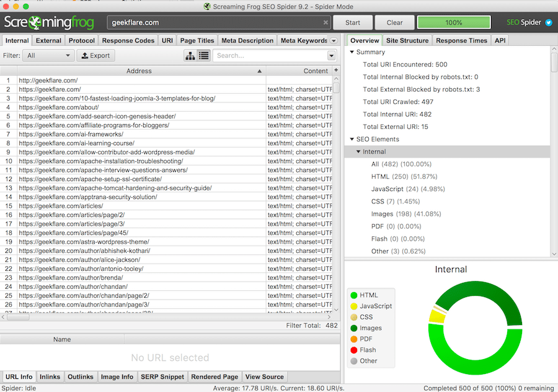The height and width of the screenshot is (392, 558).
Task: Collapse the Internal tree node
Action: coord(358,152)
